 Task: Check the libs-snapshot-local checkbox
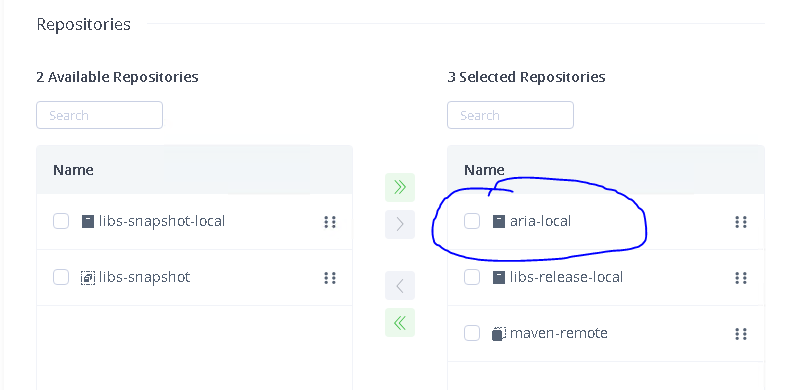61,221
